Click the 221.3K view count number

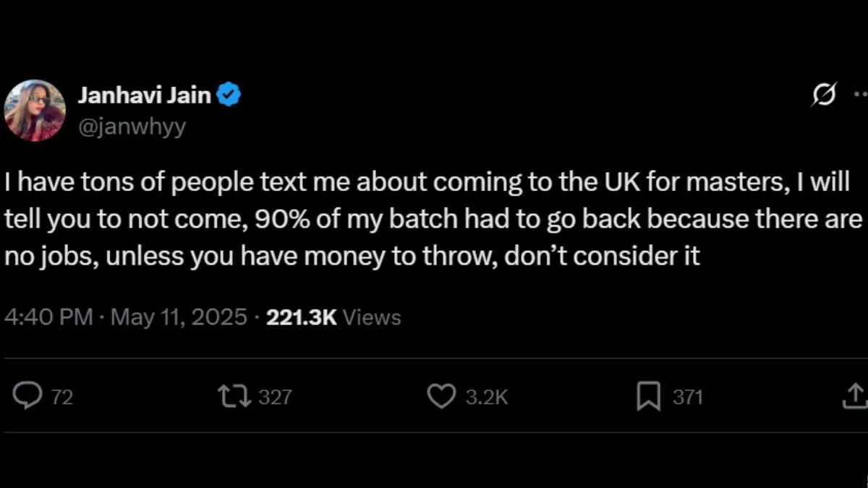click(x=302, y=317)
